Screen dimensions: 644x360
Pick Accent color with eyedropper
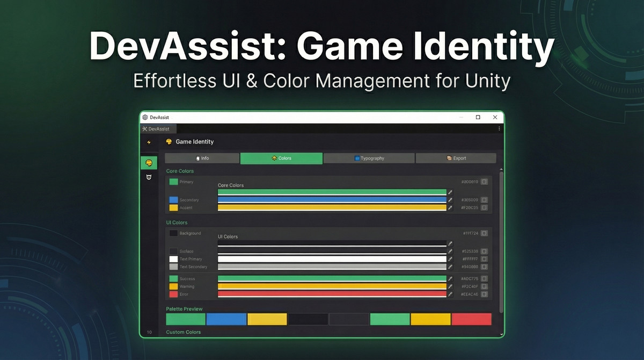coord(450,207)
